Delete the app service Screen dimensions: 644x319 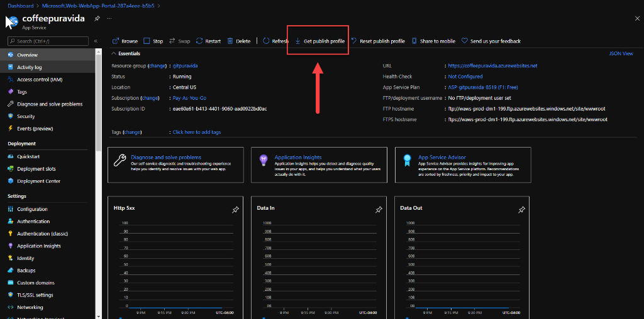click(x=238, y=41)
